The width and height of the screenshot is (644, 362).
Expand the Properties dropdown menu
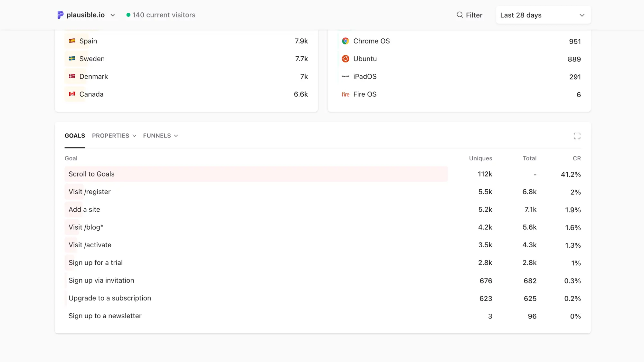(x=114, y=136)
